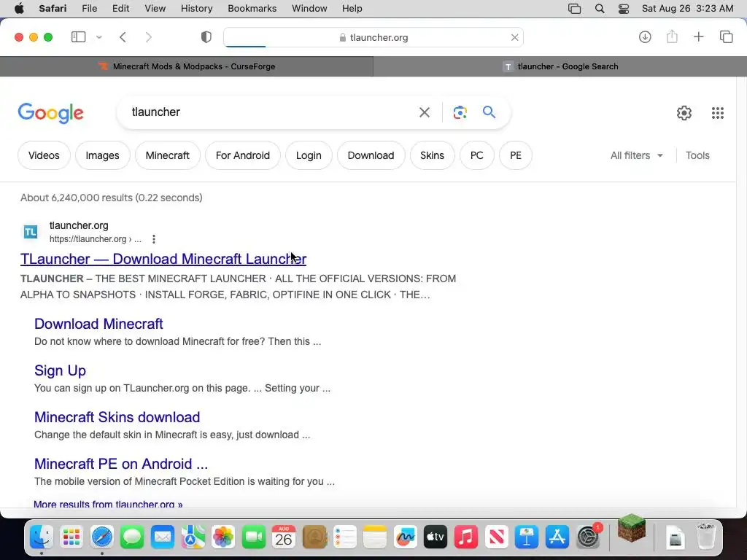Open the Bookmarks menu
This screenshot has height=560, width=747.
coord(252,9)
